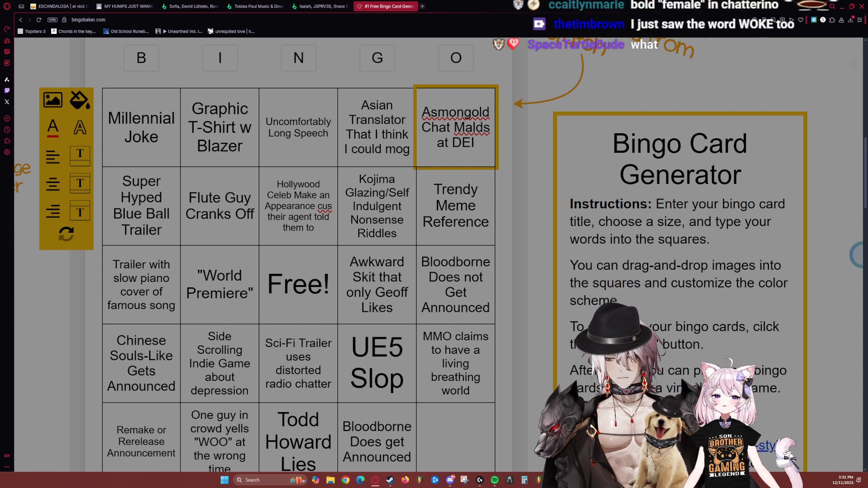Click the outlined font style icon
Viewport: 868px width, 488px height.
(80, 127)
